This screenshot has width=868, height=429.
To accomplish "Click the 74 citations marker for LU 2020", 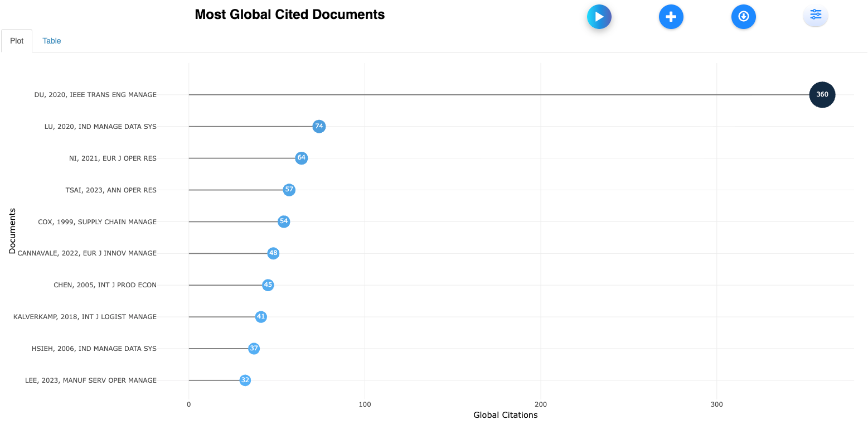I will [x=319, y=127].
